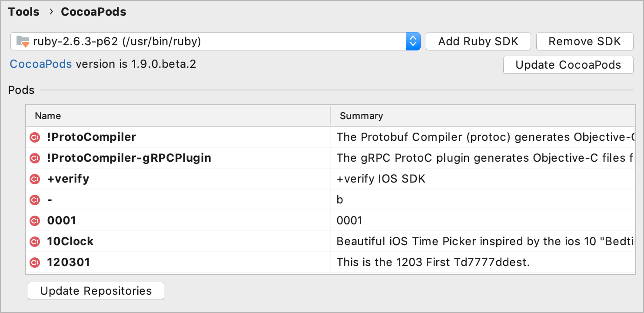Click the pod icon beside 10Clock
This screenshot has height=313, width=644.
(34, 242)
